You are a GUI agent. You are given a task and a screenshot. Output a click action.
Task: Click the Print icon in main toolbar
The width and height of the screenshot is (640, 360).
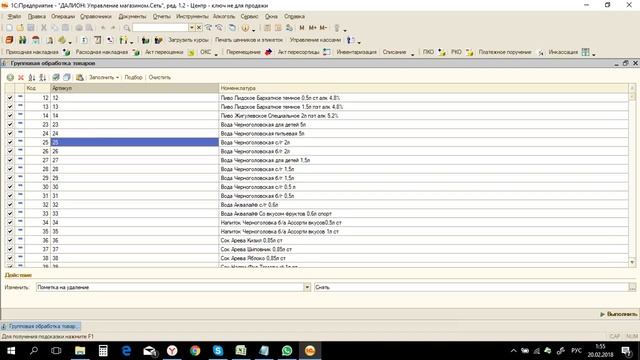pos(79,28)
